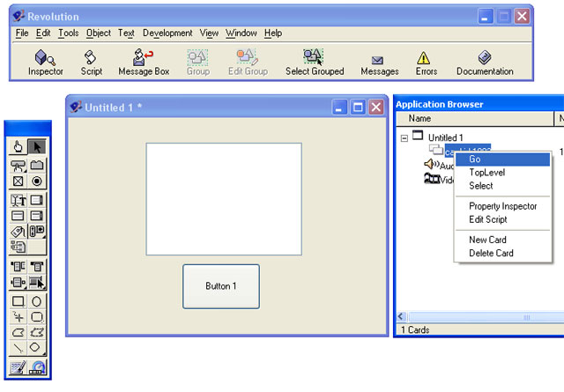Select the Pointer arrow tool

coord(37,147)
